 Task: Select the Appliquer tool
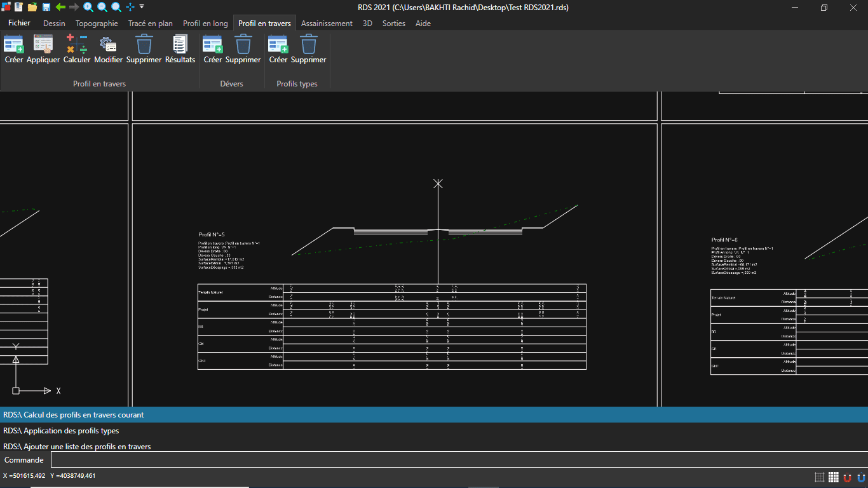tap(43, 50)
